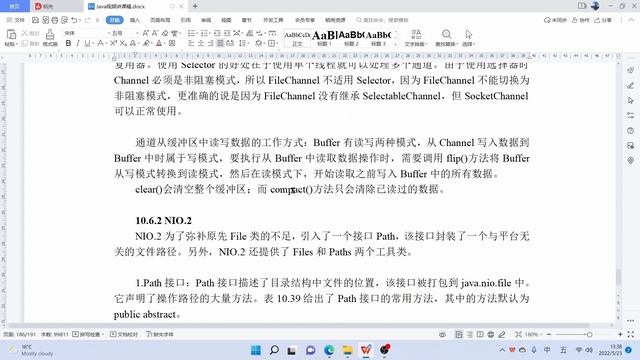Open underline style dropdown arrow

(x=93, y=43)
